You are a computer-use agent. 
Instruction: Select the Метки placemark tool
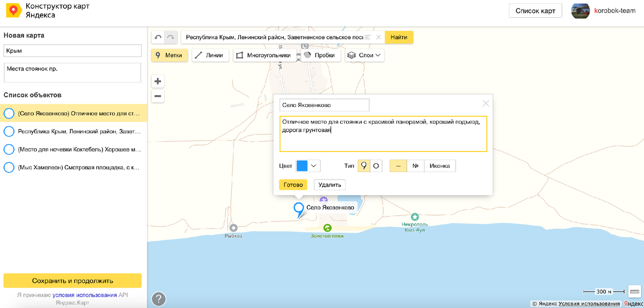click(170, 55)
